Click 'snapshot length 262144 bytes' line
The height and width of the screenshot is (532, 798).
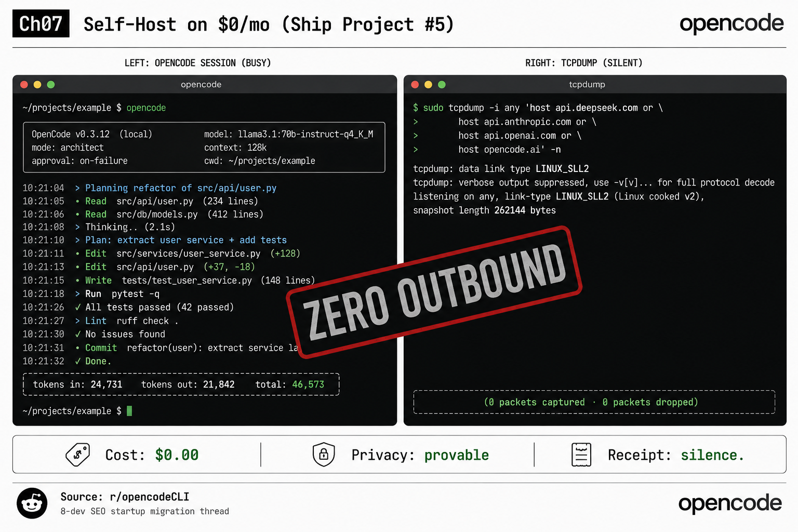[484, 210]
